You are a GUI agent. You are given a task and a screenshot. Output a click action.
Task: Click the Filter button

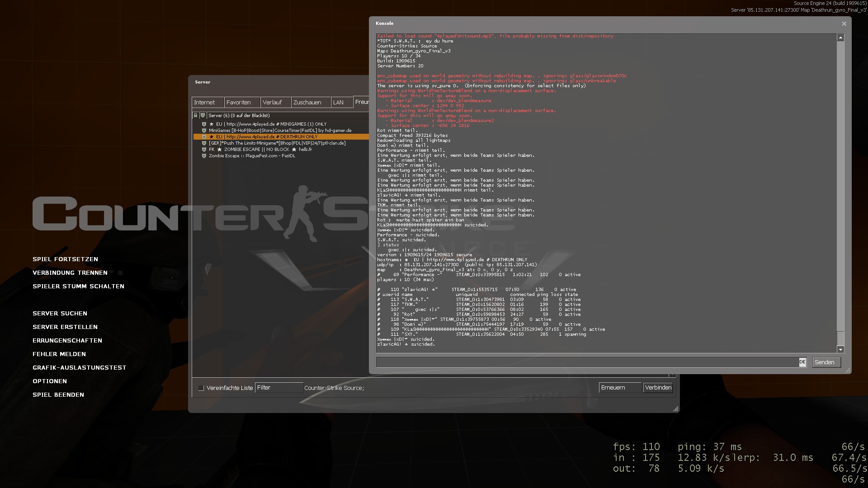coord(279,387)
